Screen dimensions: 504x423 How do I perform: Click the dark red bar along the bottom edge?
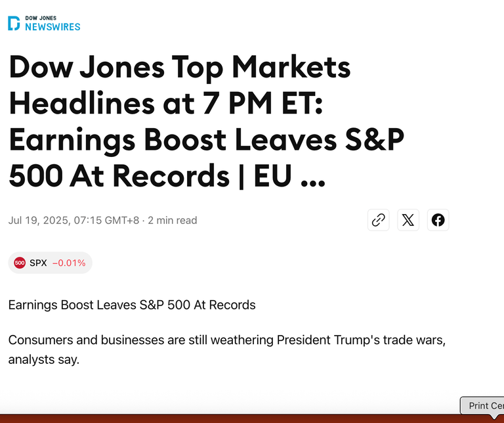pyautogui.click(x=252, y=419)
